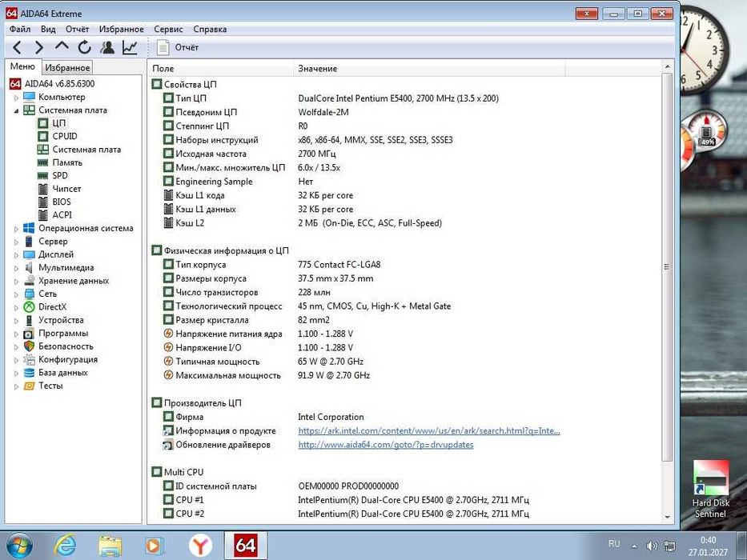Click the vertical scrollbar in details pane
Viewport: 747px width, 560px height.
click(x=667, y=266)
